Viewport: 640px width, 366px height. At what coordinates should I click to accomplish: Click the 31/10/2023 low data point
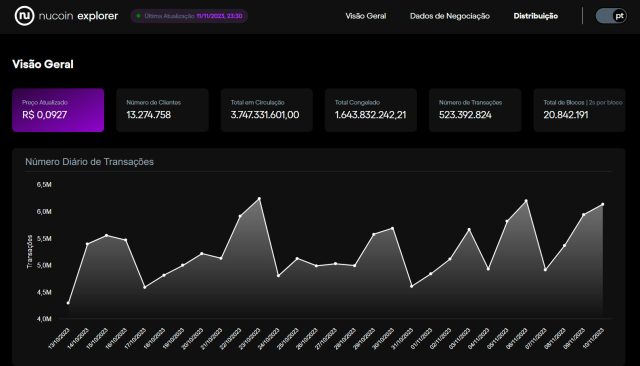[x=411, y=286]
